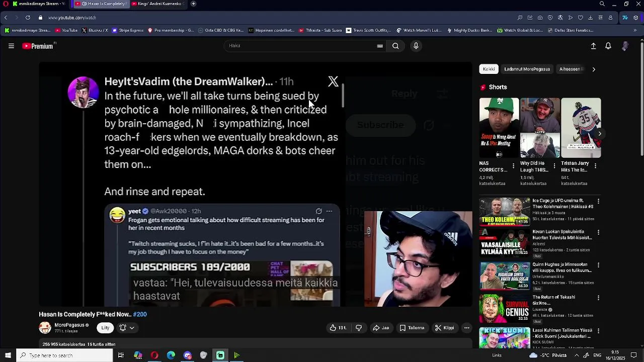Open options for The Return of Tekashi video
Image resolution: width=644 pixels, height=362 pixels.
[x=598, y=298]
